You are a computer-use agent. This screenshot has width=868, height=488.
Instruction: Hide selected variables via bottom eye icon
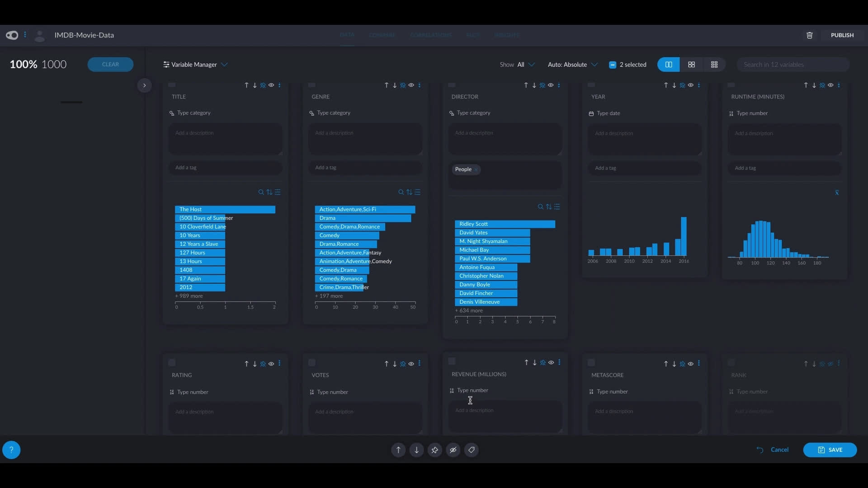(453, 450)
